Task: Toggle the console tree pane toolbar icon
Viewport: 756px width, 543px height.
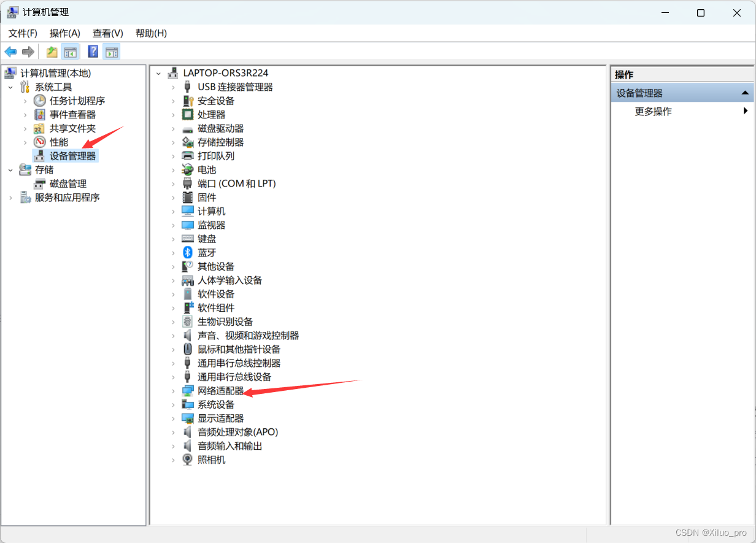Action: [x=71, y=52]
